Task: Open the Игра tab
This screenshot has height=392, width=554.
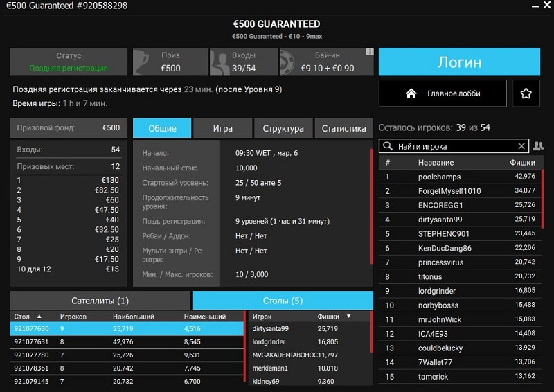Action: coord(222,128)
